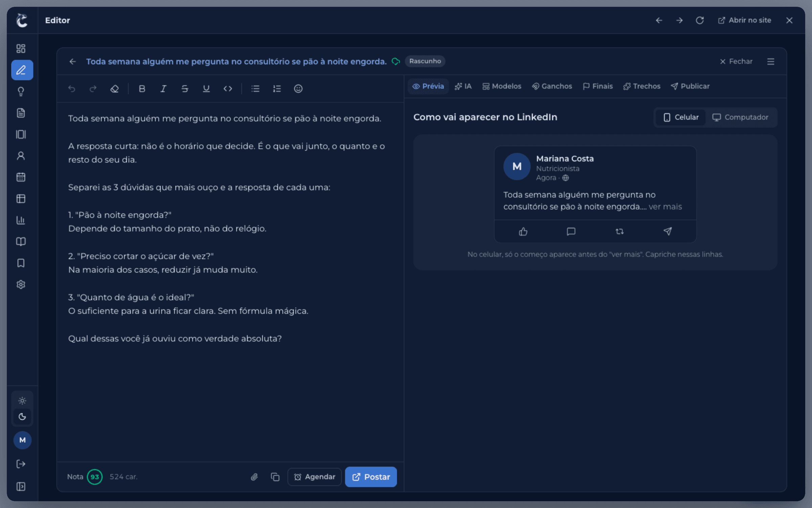Click the logout icon in sidebar
The image size is (812, 508).
[21, 464]
